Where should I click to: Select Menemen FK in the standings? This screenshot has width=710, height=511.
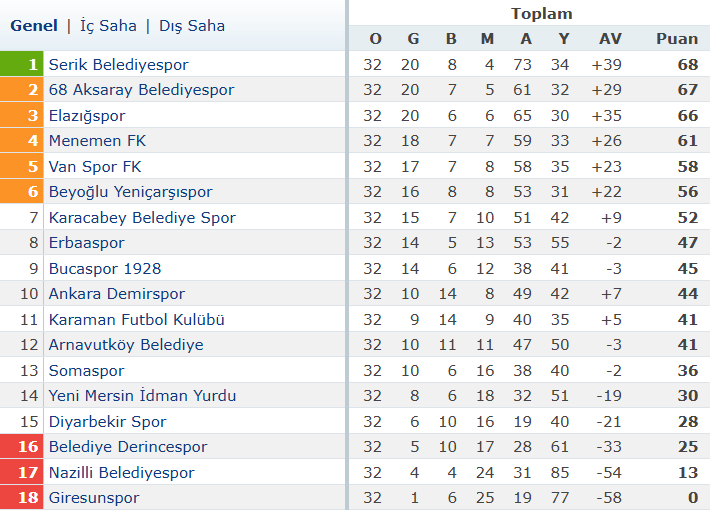click(97, 141)
